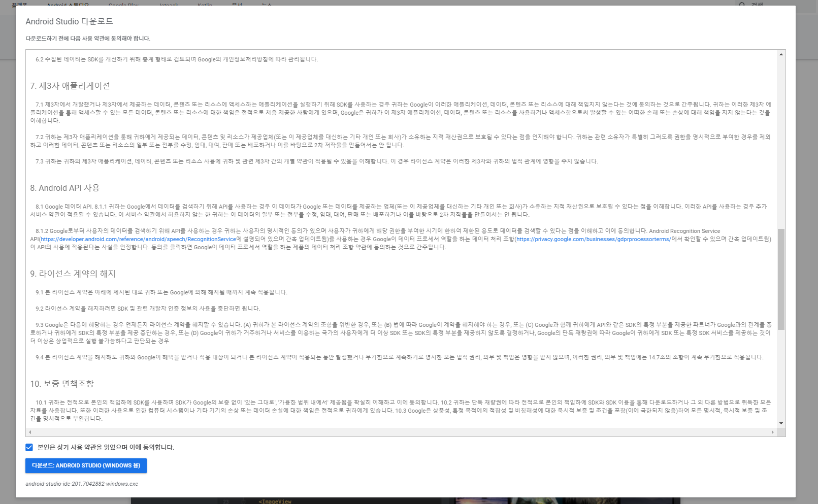This screenshot has width=818, height=504.
Task: Click the horizontal scrollbar left arrow
Action: [30, 432]
